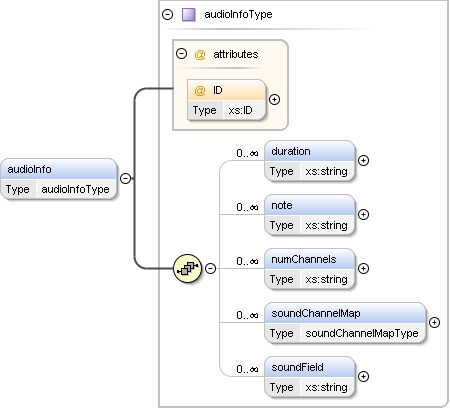Click the soundChannelMapType type value
This screenshot has width=450, height=409.
coord(362,333)
